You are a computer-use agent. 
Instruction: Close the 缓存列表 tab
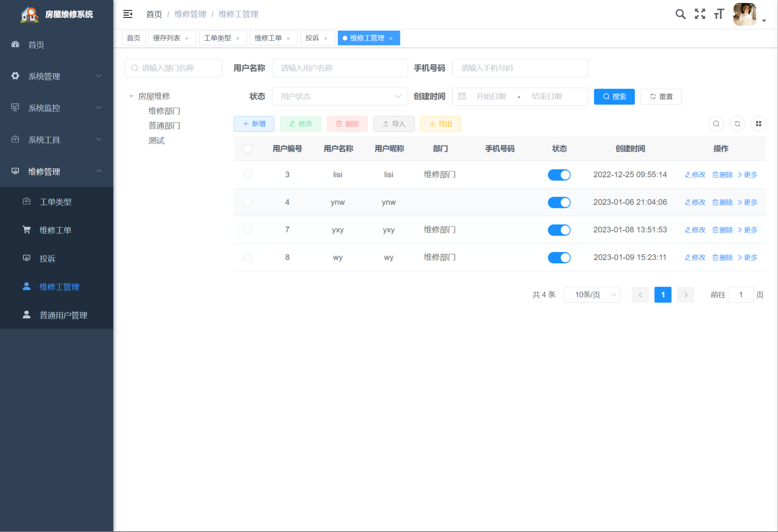point(187,38)
